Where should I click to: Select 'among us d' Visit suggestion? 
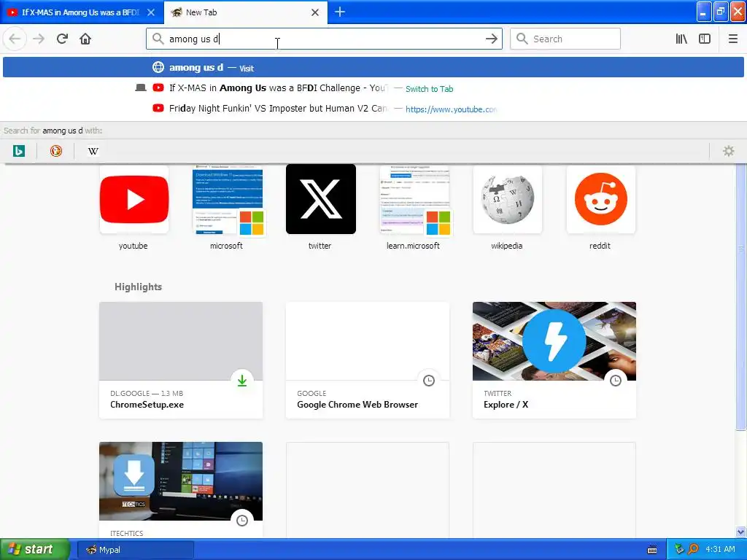tap(373, 68)
